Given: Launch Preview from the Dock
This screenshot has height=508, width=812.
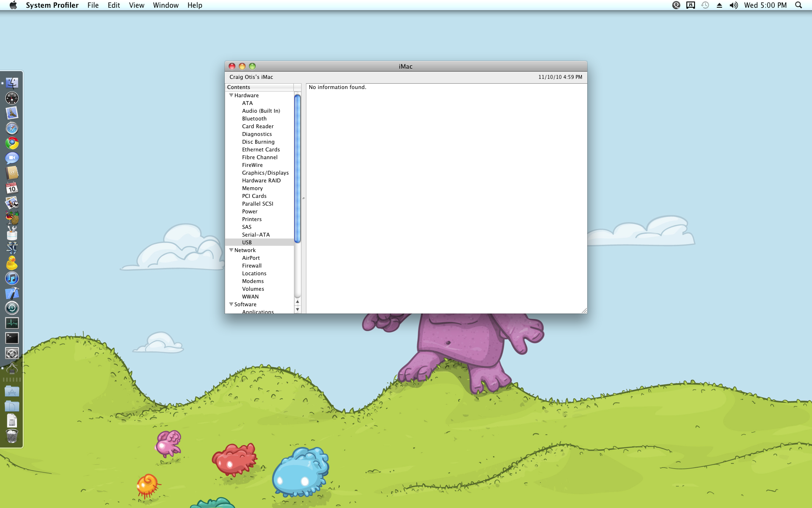Looking at the screenshot, I should click(x=12, y=203).
